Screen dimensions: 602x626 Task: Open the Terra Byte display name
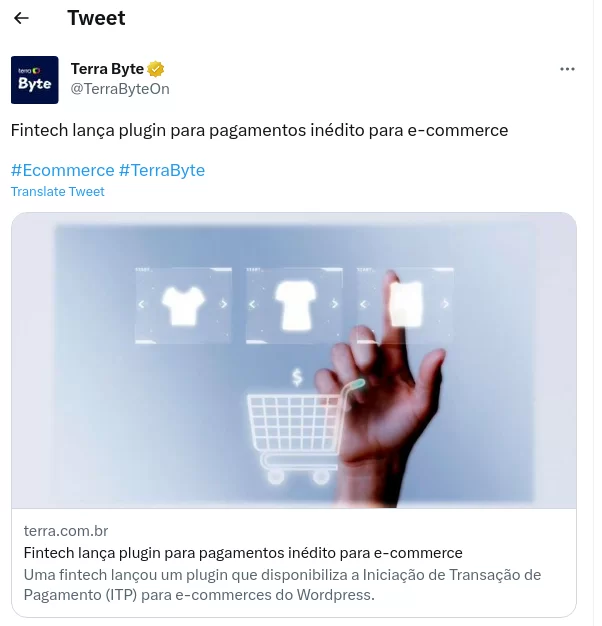point(107,69)
